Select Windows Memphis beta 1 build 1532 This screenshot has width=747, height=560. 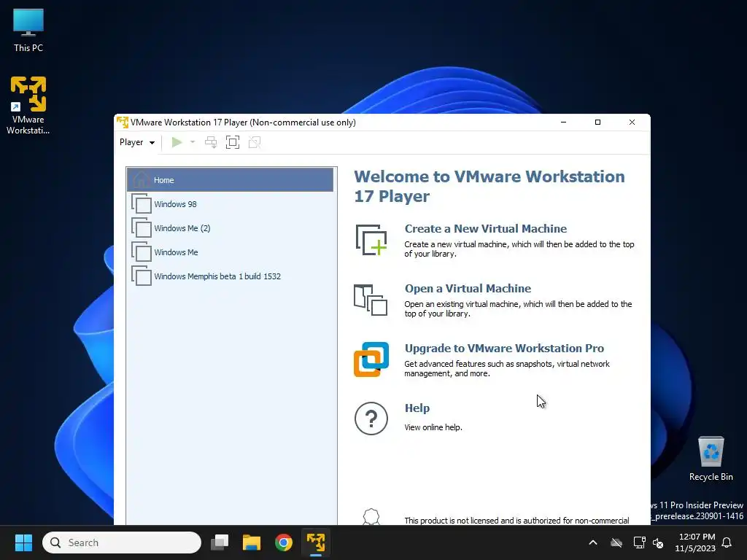click(230, 276)
